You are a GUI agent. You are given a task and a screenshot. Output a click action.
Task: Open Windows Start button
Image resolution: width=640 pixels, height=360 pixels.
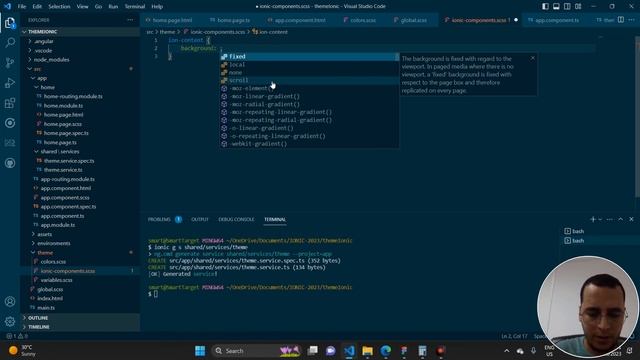click(x=200, y=351)
